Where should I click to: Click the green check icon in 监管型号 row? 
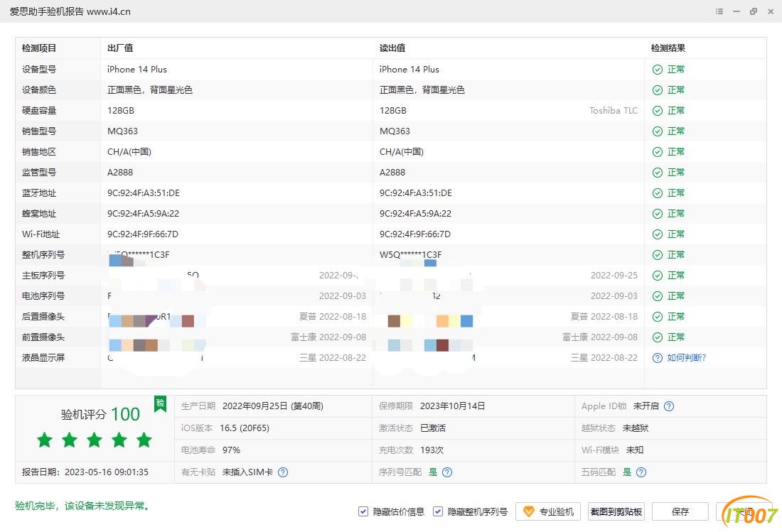[x=658, y=173]
